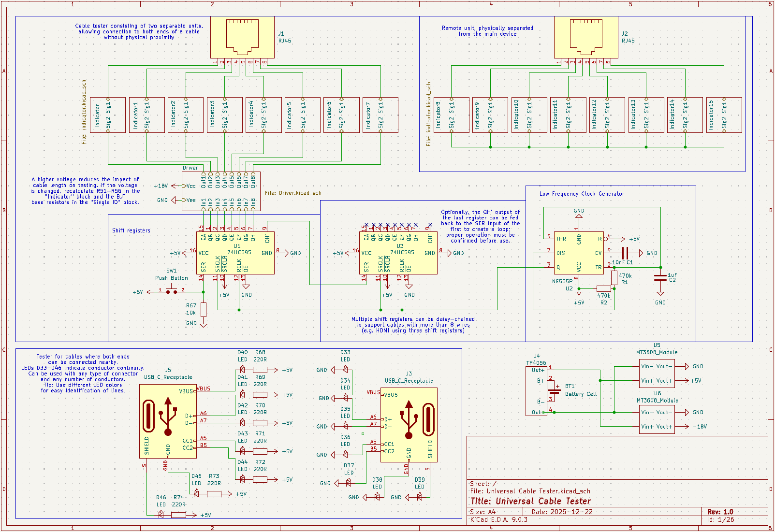Select the 'Tester for cables where both ends' note
The width and height of the screenshot is (775, 532).
83,374
